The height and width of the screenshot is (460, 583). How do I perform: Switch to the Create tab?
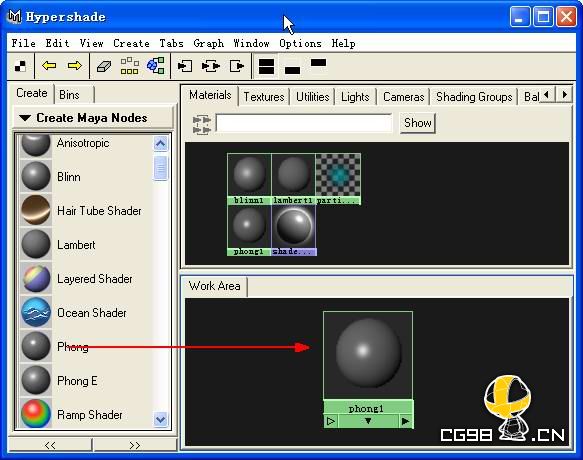pyautogui.click(x=32, y=93)
